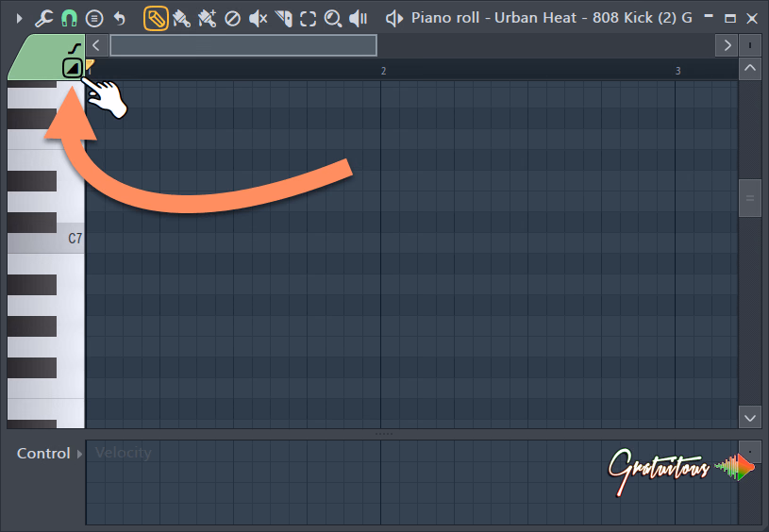This screenshot has height=532, width=769.
Task: Select the Select marquee tool
Action: (308, 19)
